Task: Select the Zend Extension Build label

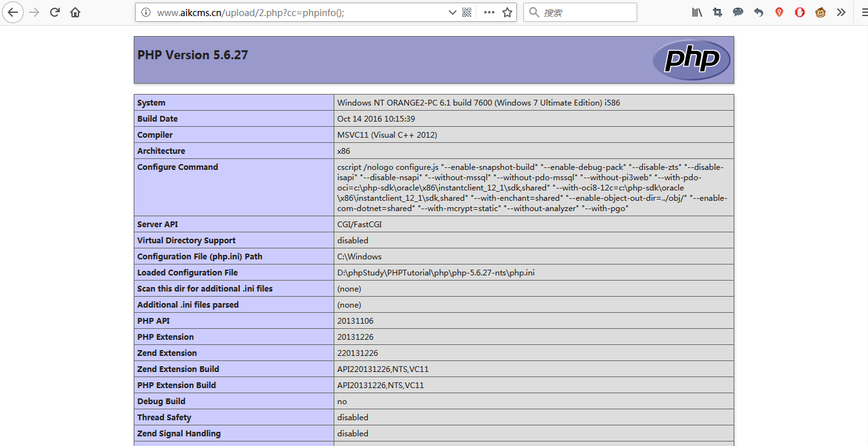Action: pos(178,369)
